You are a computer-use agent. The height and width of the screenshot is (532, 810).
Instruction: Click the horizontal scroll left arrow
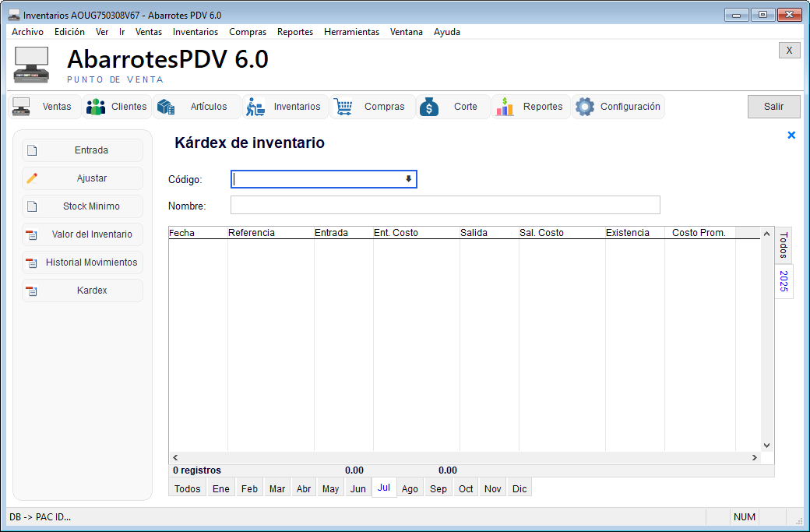176,458
